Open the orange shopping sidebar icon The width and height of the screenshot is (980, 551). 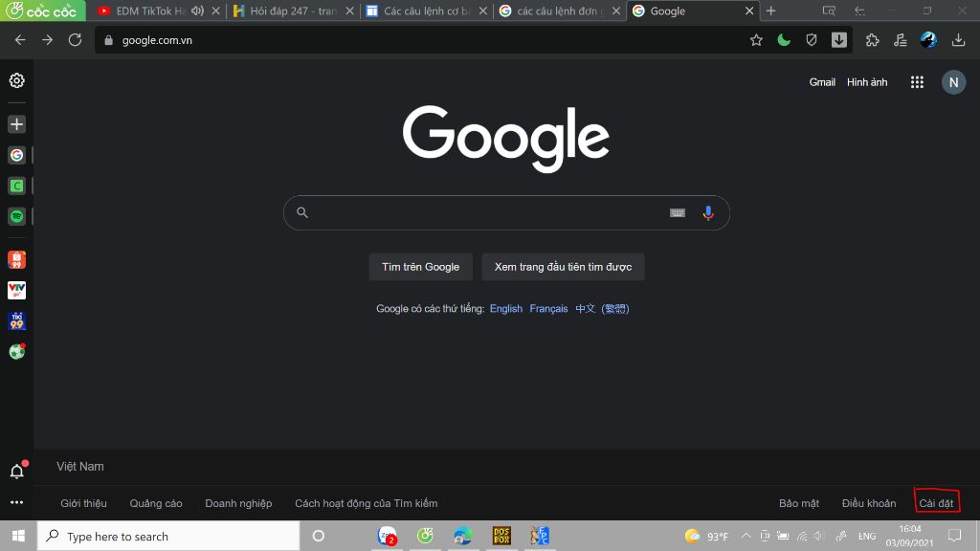[17, 259]
